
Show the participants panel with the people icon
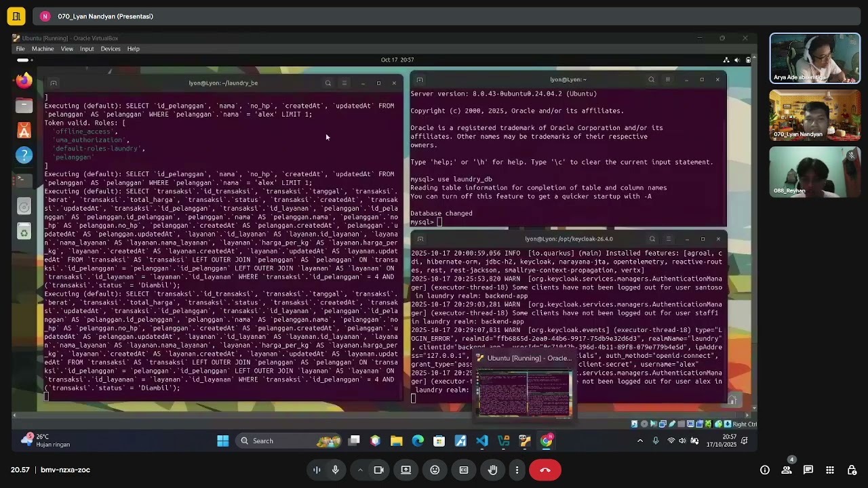click(787, 470)
